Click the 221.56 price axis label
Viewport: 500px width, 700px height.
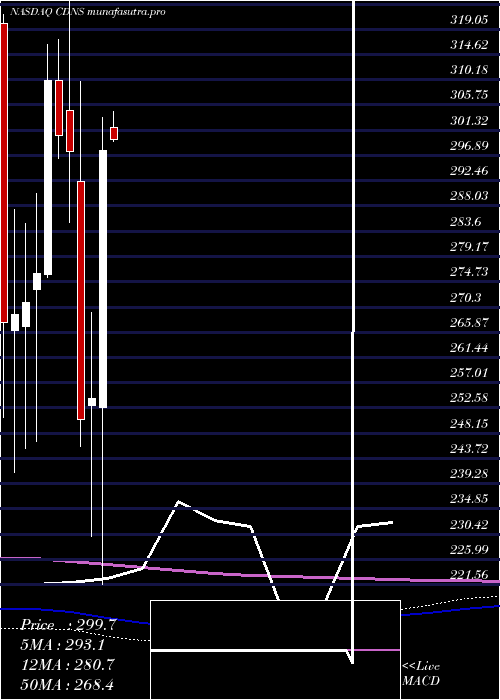469,575
